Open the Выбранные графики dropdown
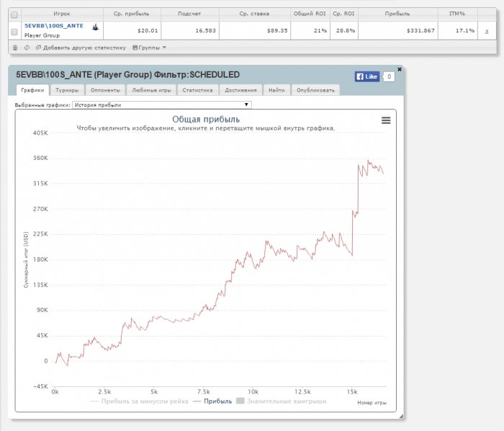Viewport: 504px width, 431px height. (x=161, y=105)
